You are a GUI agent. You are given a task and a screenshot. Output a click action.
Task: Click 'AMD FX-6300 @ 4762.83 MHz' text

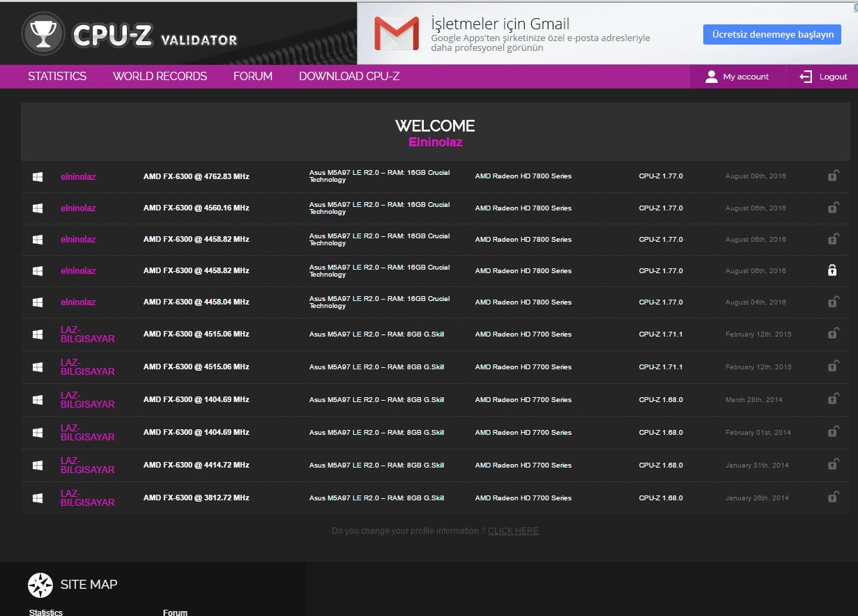(x=196, y=177)
